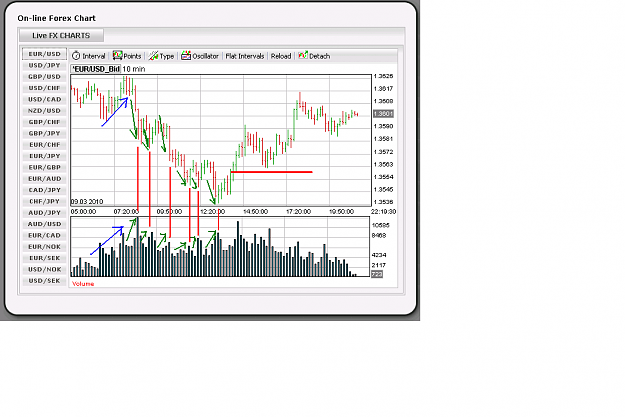This screenshot has width=625, height=417.
Task: Select the NZD/USD currency pair
Action: [x=45, y=110]
